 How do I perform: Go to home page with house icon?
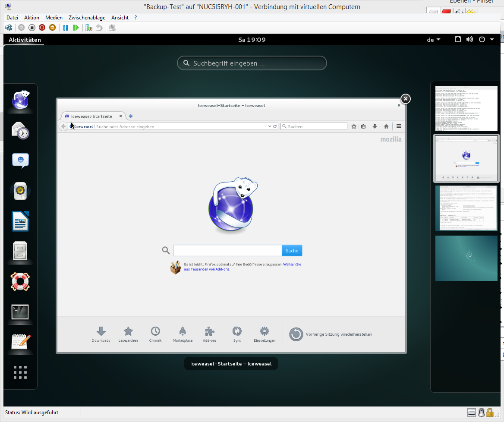click(x=386, y=126)
